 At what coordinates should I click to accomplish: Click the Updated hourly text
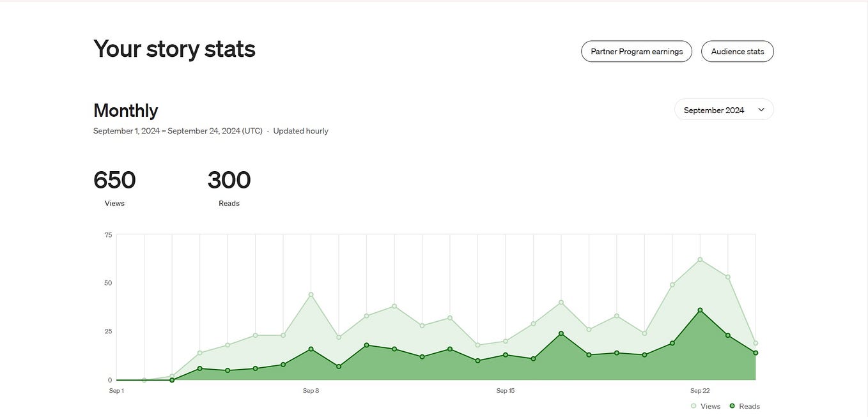pos(300,130)
